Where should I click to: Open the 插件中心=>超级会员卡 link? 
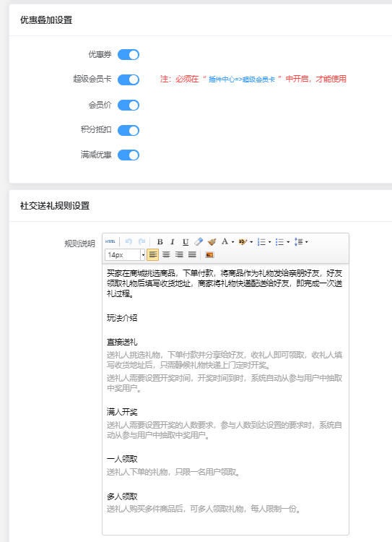[x=242, y=79]
